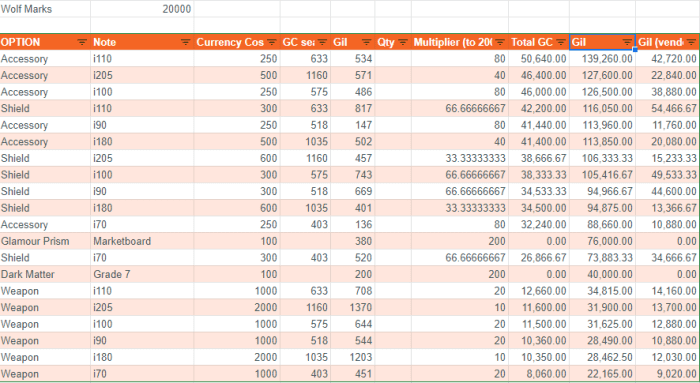Open filter for Gil column beside GC seal
This screenshot has height=383, width=700.
[366, 42]
